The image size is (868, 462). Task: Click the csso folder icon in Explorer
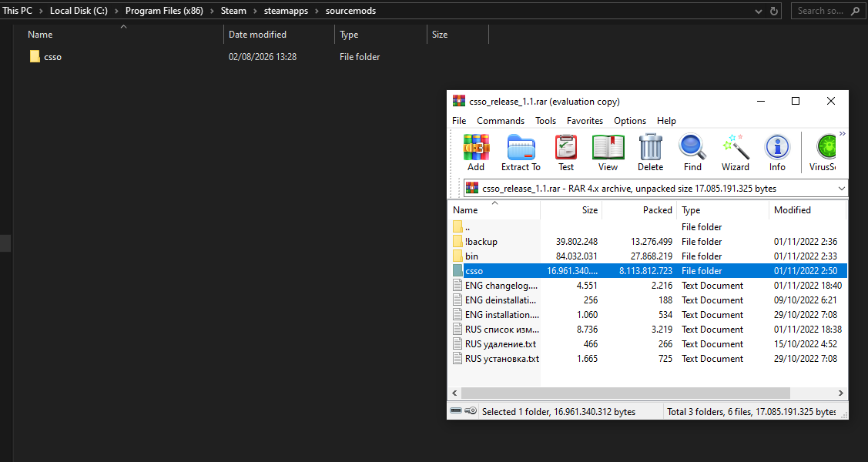[x=35, y=56]
